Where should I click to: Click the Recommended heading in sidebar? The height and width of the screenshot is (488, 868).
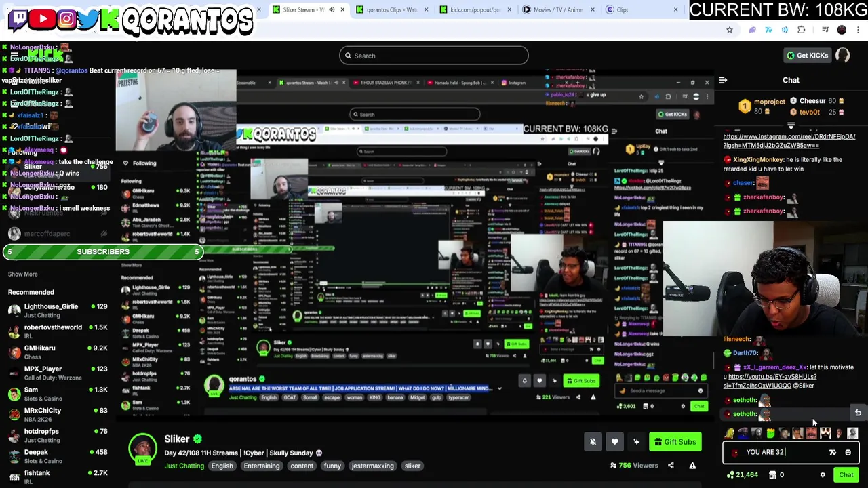click(31, 293)
